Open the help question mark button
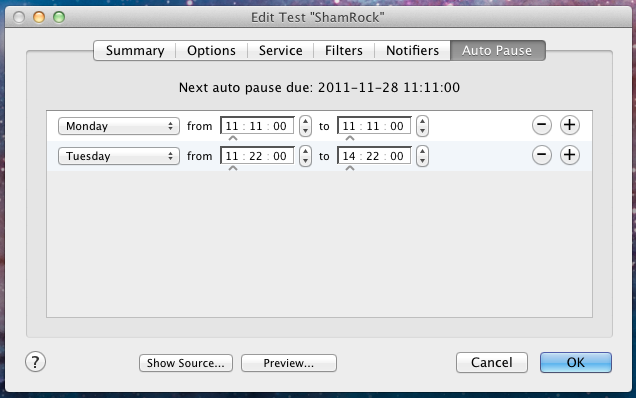 point(35,361)
